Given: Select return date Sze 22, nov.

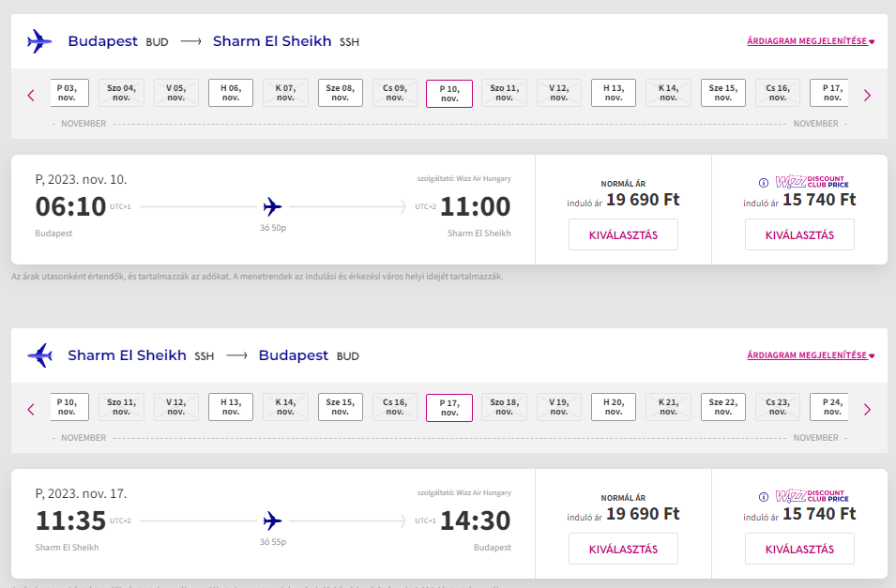Looking at the screenshot, I should pos(723,407).
